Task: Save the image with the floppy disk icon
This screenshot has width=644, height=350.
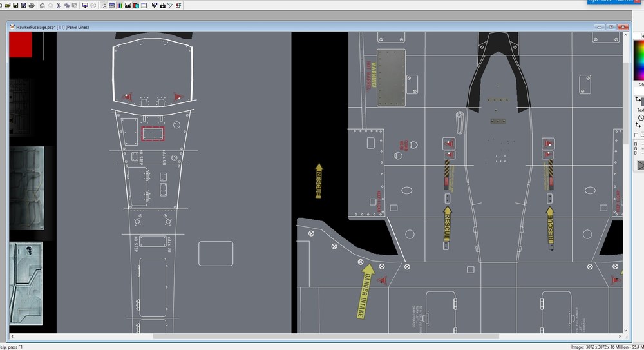Action: [15, 5]
